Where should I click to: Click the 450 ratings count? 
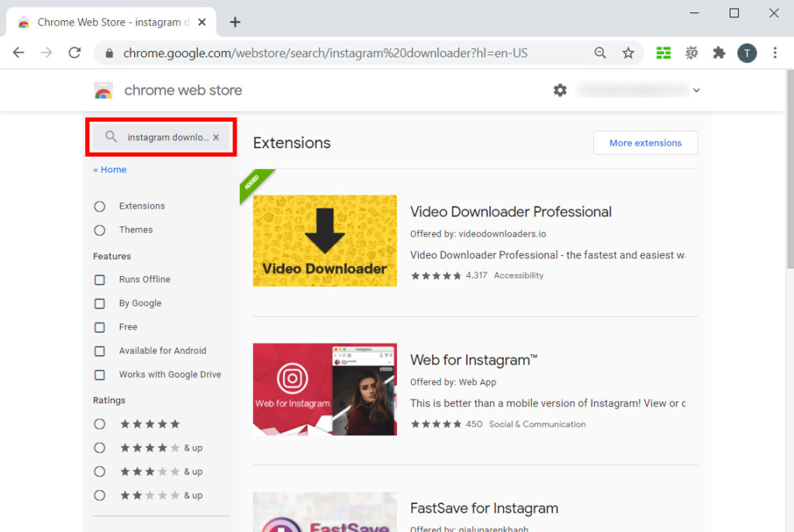coord(474,424)
